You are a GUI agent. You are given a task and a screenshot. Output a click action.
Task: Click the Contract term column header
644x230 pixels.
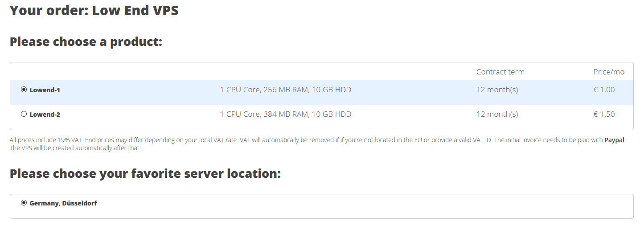500,72
